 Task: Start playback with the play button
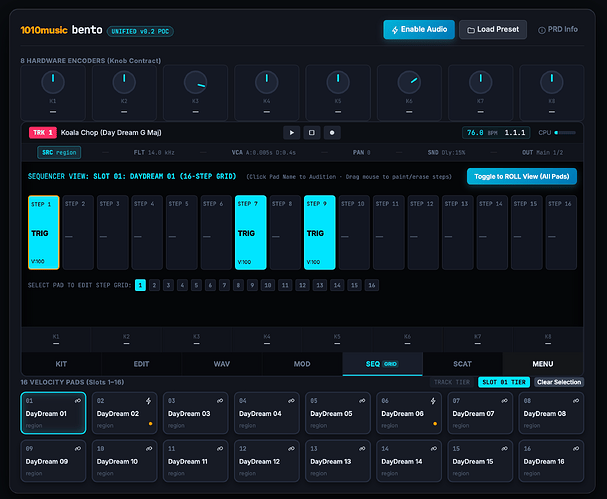(x=291, y=133)
